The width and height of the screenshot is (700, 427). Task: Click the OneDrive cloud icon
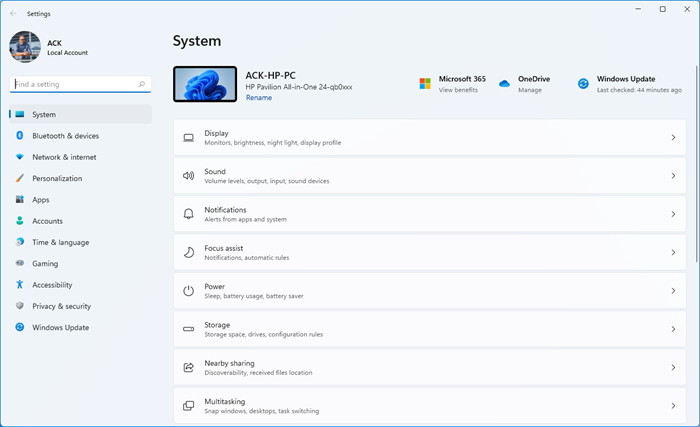505,84
